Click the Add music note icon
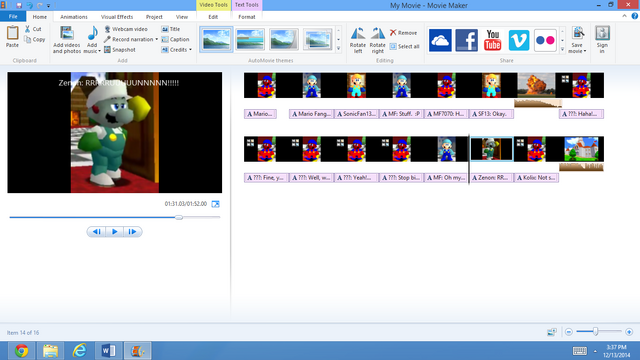This screenshot has height=360, width=640. [x=92, y=33]
